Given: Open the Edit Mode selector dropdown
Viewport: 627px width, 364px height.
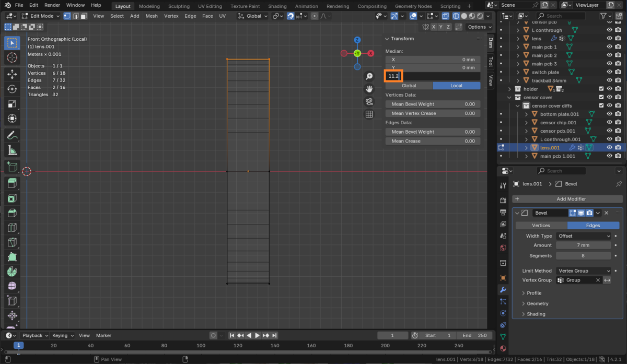Looking at the screenshot, I should pyautogui.click(x=39, y=16).
